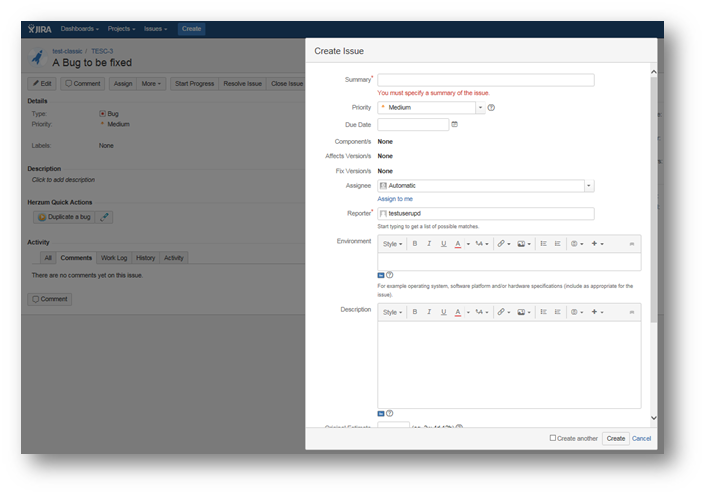Switch to the Work Log activity tab
This screenshot has height=496, width=706.
pos(114,258)
